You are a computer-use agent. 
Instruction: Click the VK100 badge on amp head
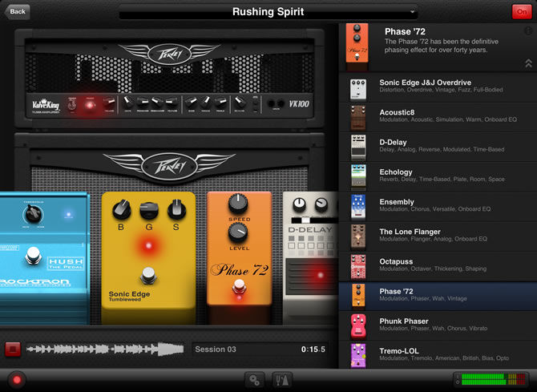point(299,104)
